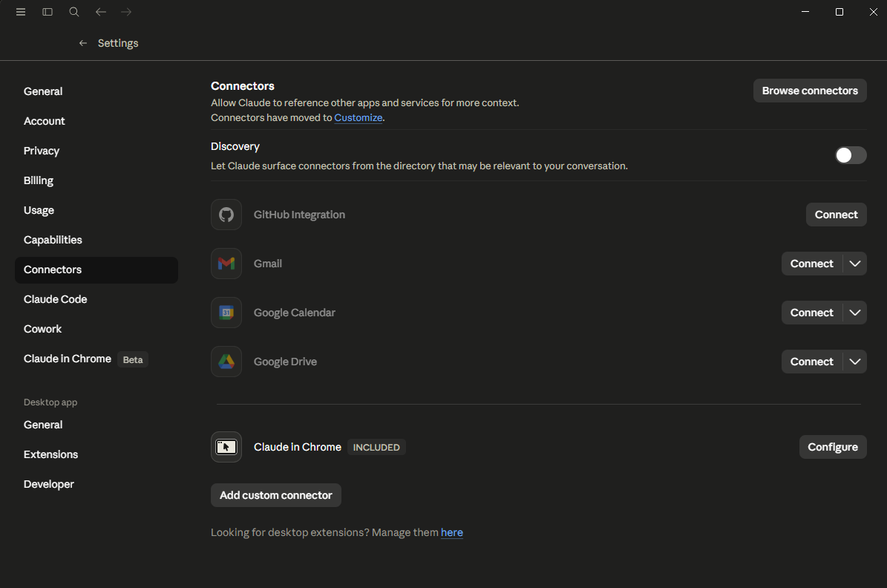Click the Gmail name text

(x=267, y=264)
